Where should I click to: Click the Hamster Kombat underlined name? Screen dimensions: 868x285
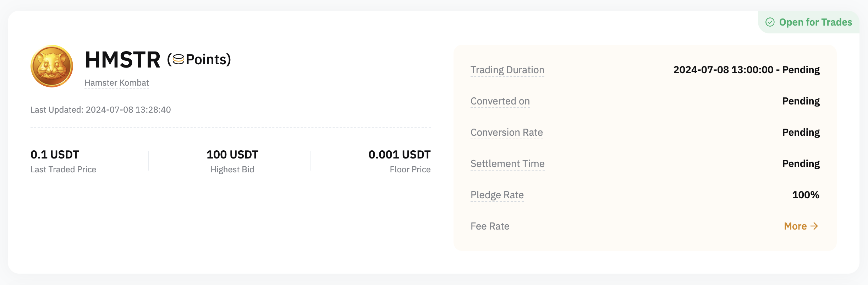pos(117,83)
